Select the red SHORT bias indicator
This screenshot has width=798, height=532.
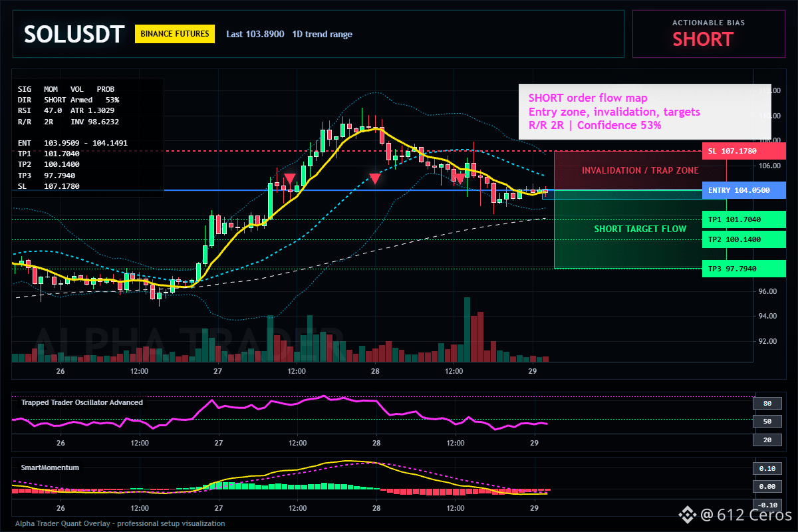(703, 39)
